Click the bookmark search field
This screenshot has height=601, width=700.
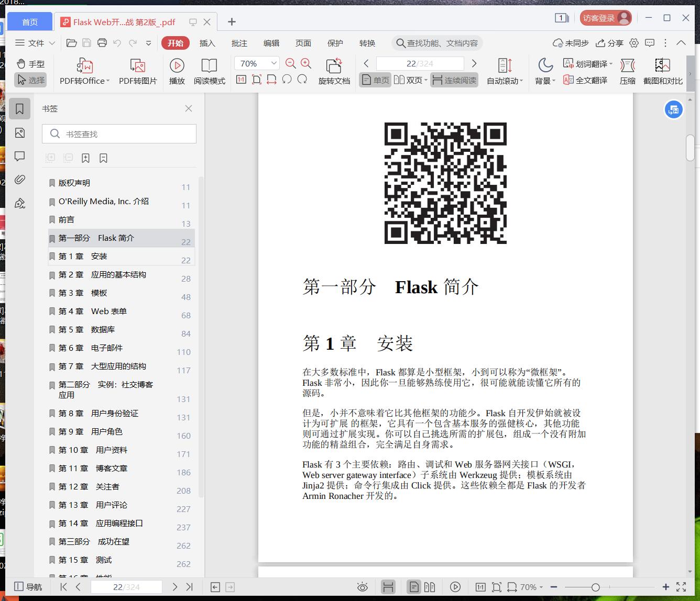tap(119, 134)
